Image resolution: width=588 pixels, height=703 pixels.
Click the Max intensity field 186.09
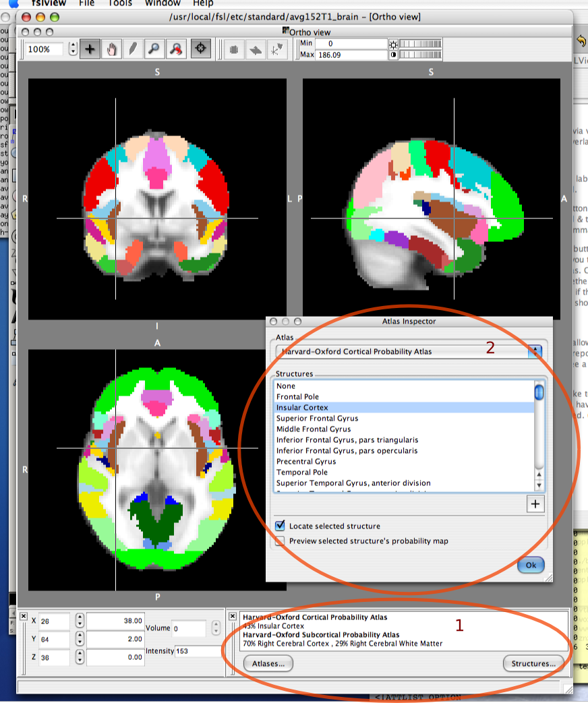(351, 55)
